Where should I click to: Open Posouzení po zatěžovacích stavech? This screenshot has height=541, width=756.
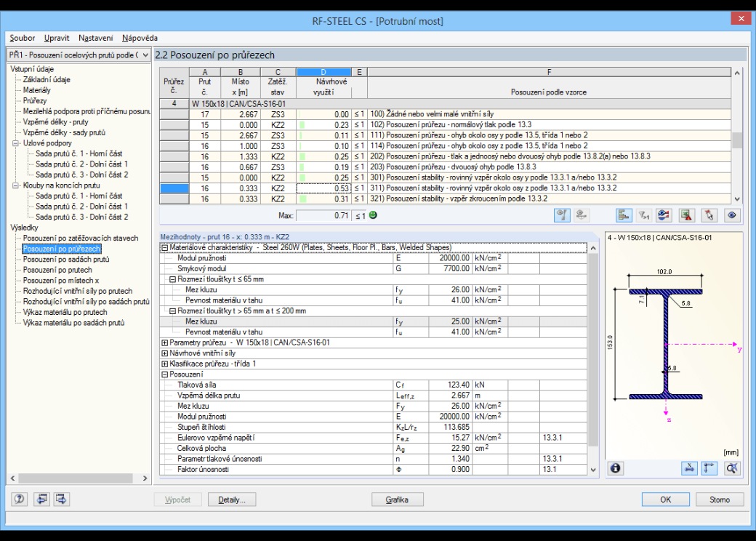point(81,239)
